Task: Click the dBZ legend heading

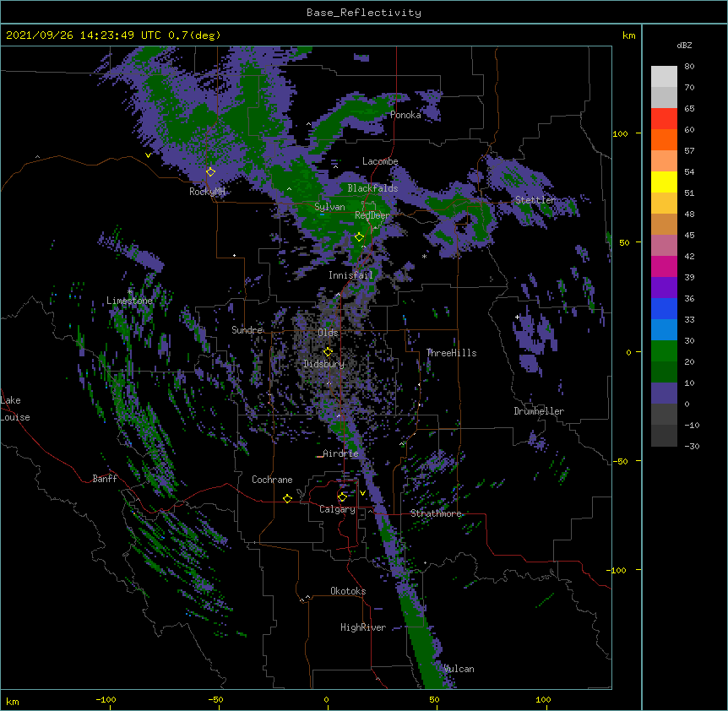Action: [x=684, y=46]
